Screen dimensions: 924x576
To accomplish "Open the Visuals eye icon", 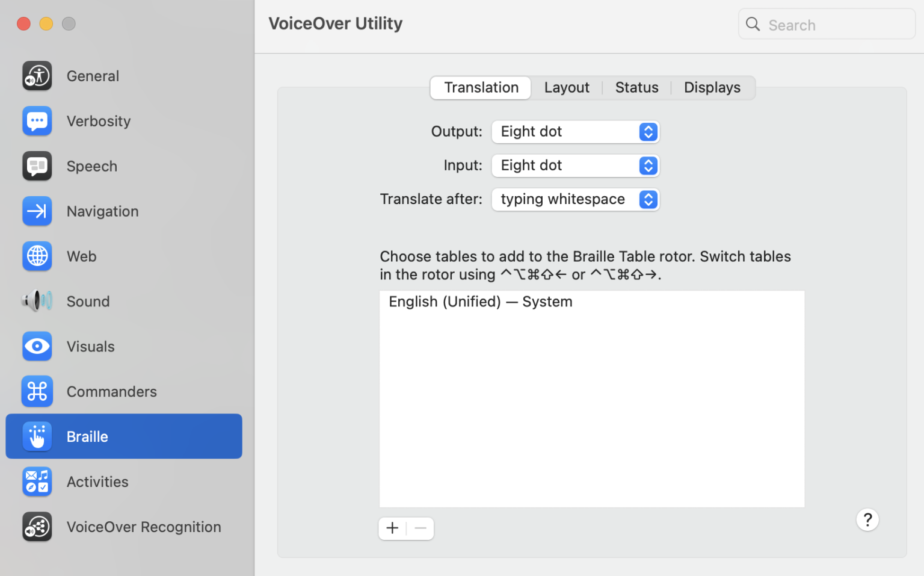I will 37,346.
